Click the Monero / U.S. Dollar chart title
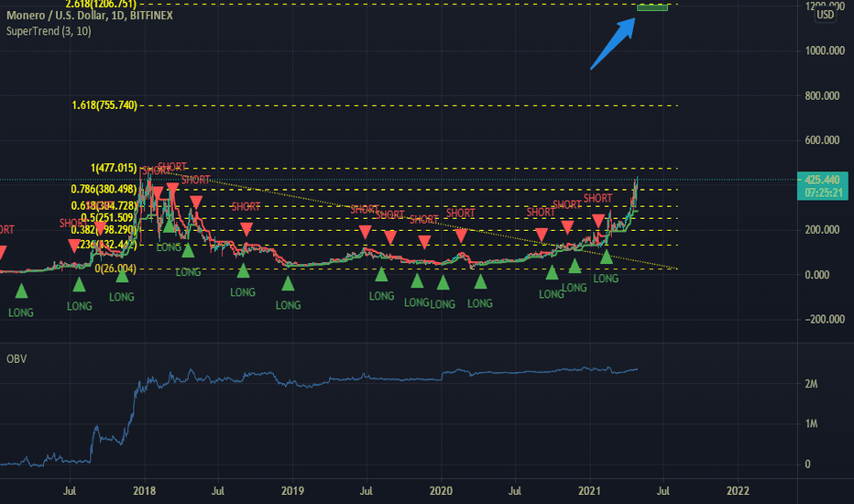Screen dimensions: 854x504 click(89, 16)
